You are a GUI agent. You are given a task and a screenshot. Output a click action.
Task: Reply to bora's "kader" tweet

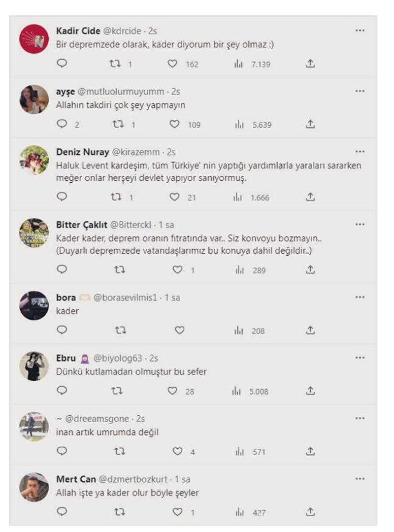62,331
